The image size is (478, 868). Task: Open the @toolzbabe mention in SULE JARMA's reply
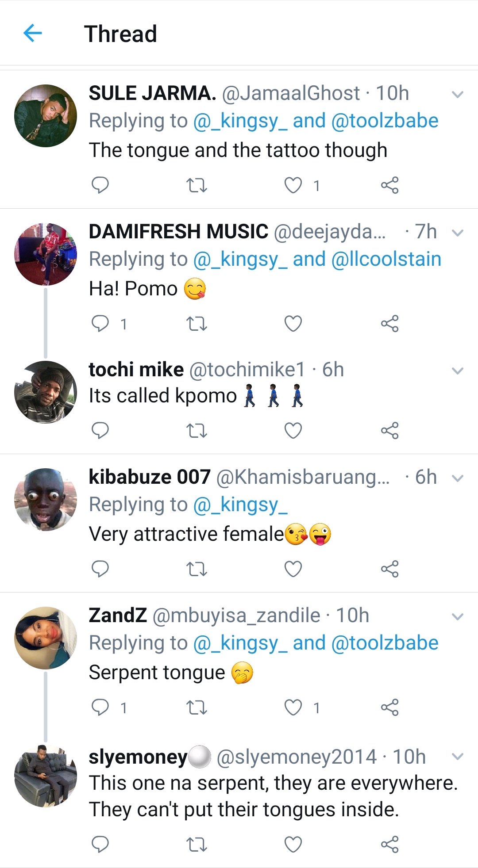385,121
